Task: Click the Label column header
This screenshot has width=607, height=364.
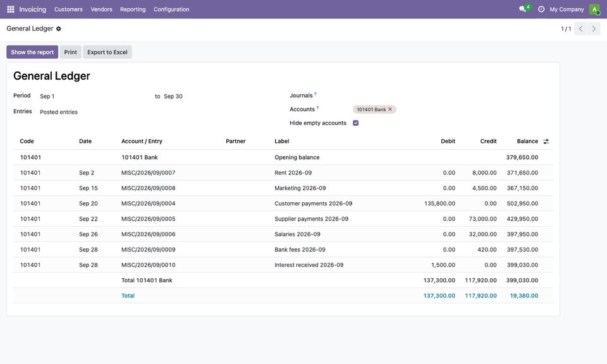Action: [282, 142]
